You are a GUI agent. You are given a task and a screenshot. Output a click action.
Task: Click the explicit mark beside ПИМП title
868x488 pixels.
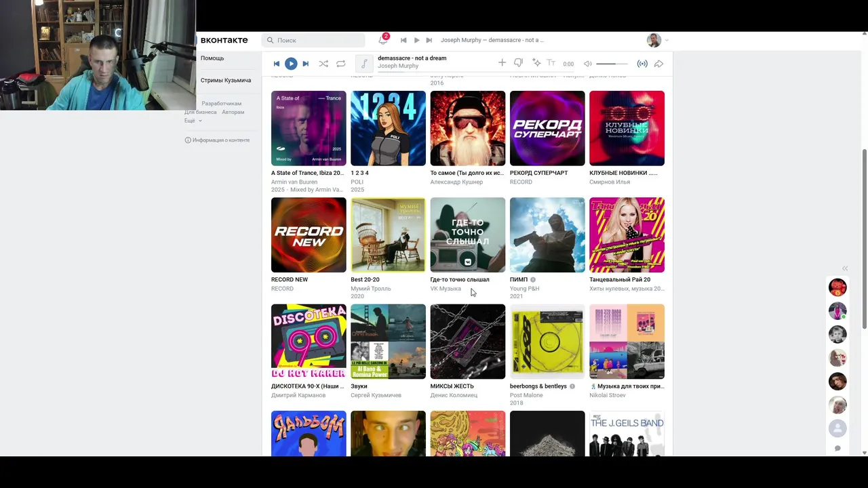point(533,279)
